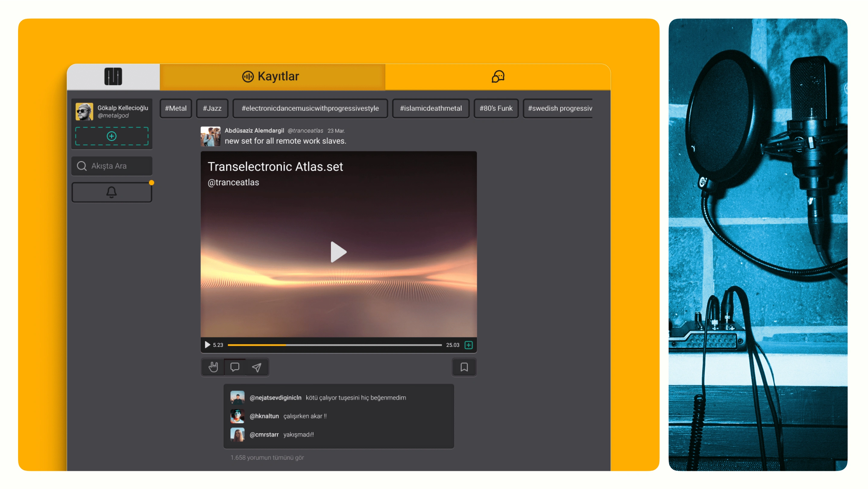
Task: Click @tranceatlas text on video
Action: pyautogui.click(x=233, y=182)
